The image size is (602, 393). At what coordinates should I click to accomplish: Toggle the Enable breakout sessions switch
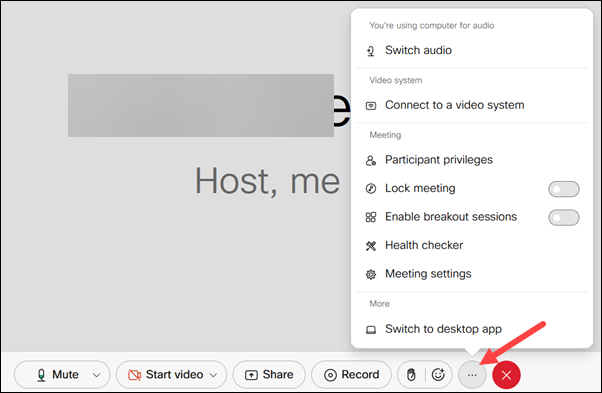564,217
